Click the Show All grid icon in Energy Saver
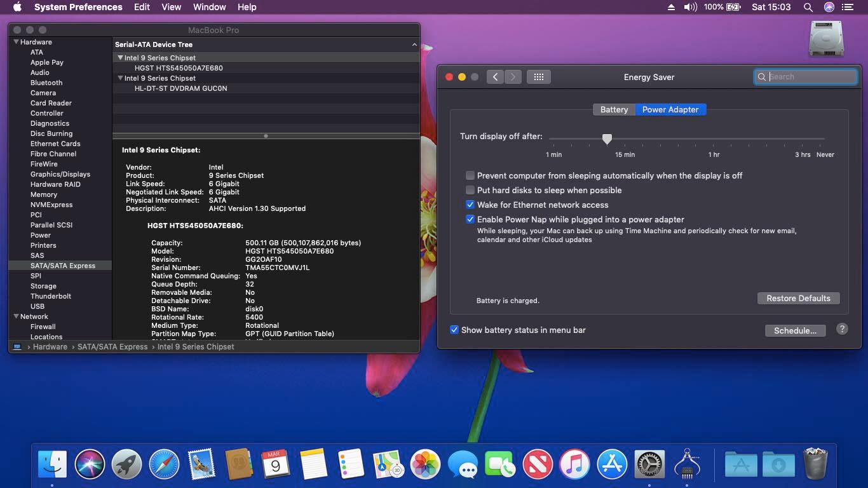 coord(538,77)
